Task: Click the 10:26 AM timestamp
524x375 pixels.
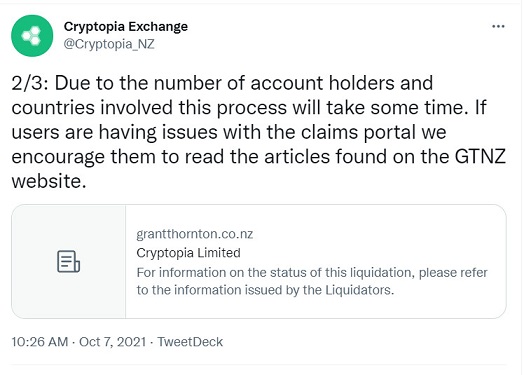Action: click(x=39, y=342)
